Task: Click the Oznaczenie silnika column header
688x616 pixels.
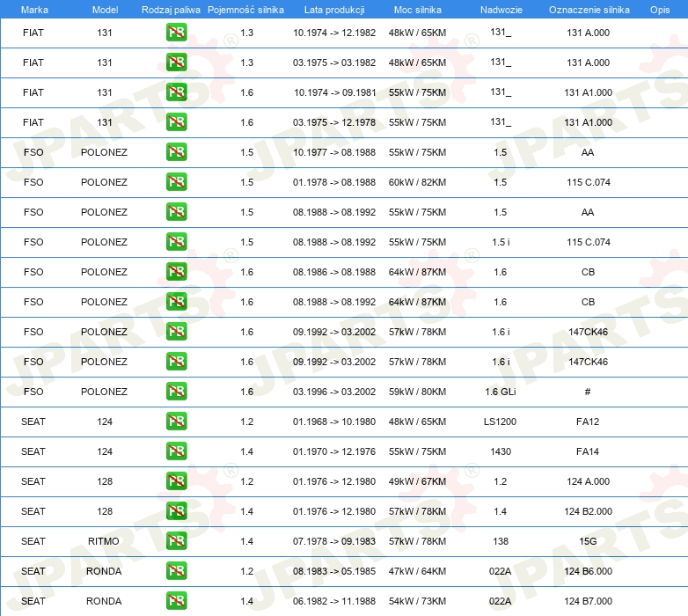Action: pyautogui.click(x=589, y=10)
